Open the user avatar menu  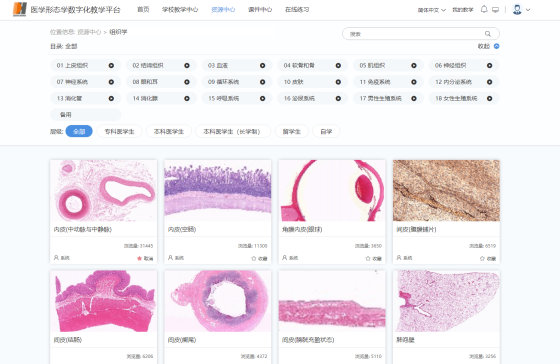(521, 10)
